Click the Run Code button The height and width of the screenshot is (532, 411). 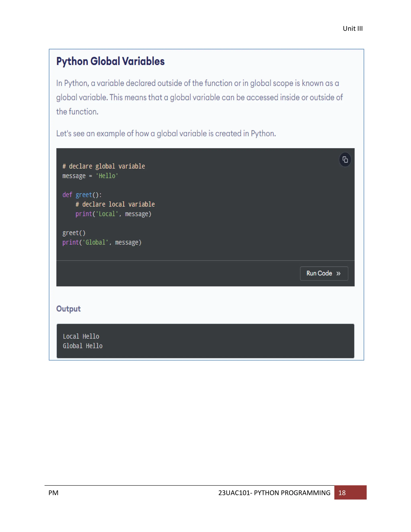(324, 273)
